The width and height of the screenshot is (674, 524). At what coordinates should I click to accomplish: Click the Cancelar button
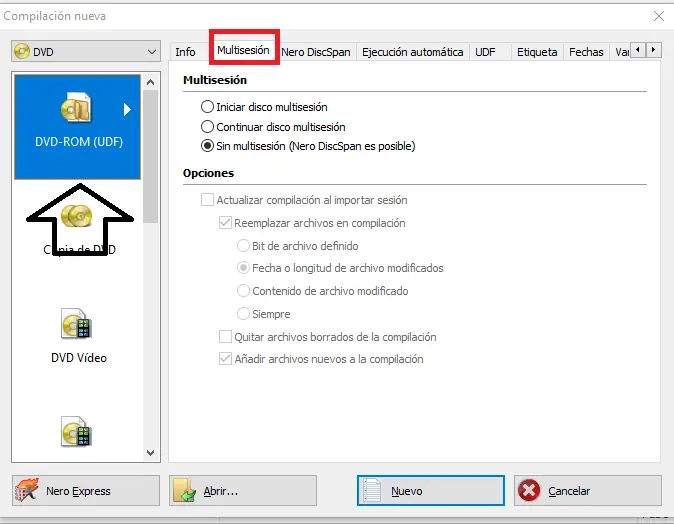(x=588, y=490)
